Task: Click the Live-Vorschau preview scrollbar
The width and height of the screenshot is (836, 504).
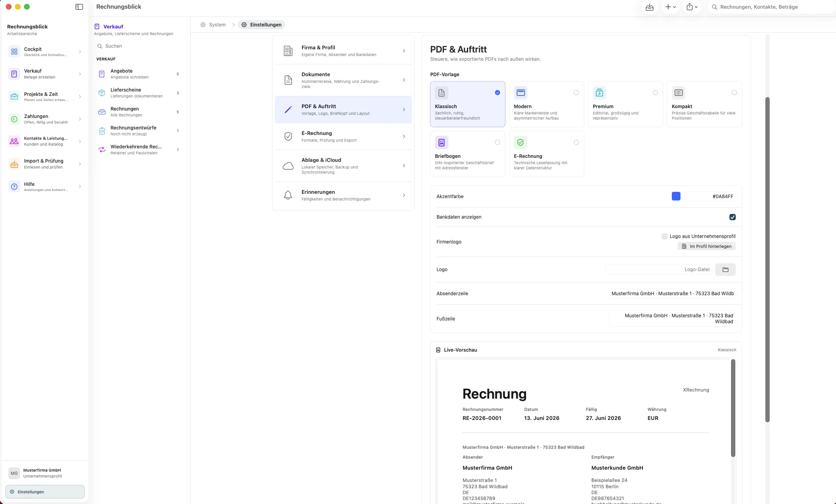Action: point(733,408)
